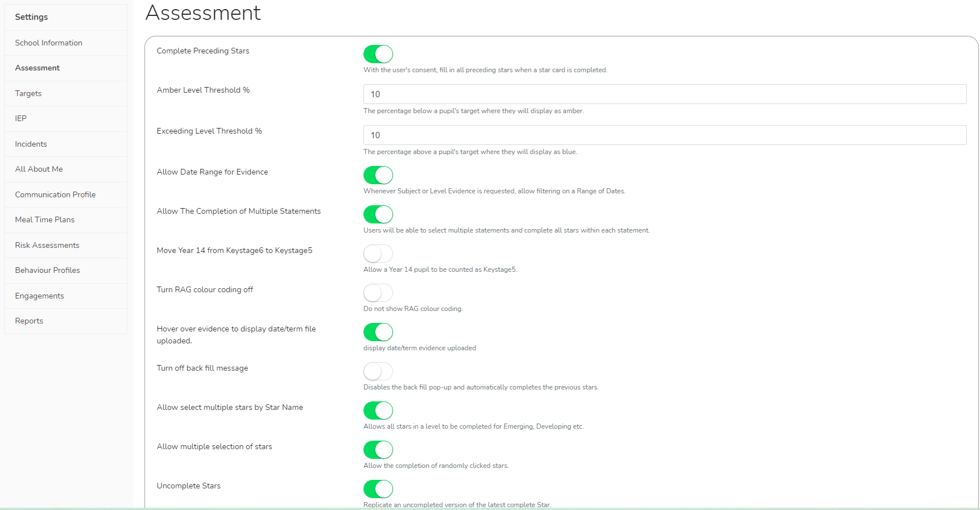Enable Turn RAG colour coding off switch
This screenshot has width=980, height=510.
378,293
